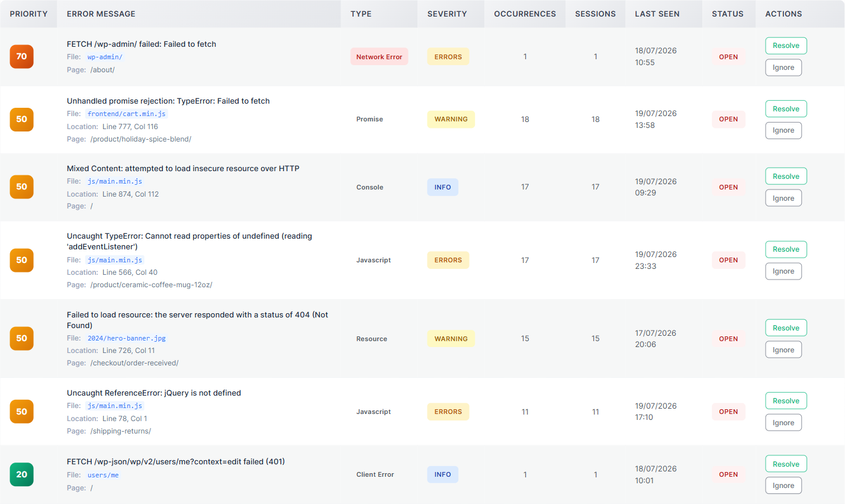The image size is (845, 504).
Task: Click OPEN status in wp-admin error row
Action: coord(728,57)
